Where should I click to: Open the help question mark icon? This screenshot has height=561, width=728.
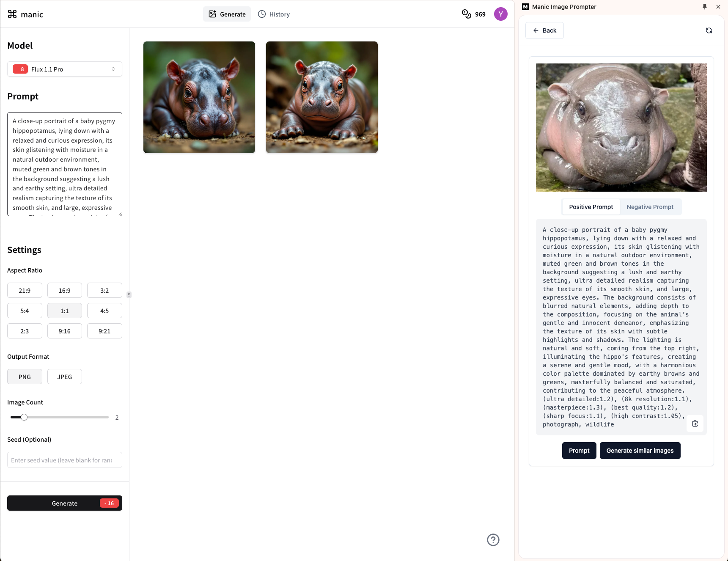pos(493,540)
